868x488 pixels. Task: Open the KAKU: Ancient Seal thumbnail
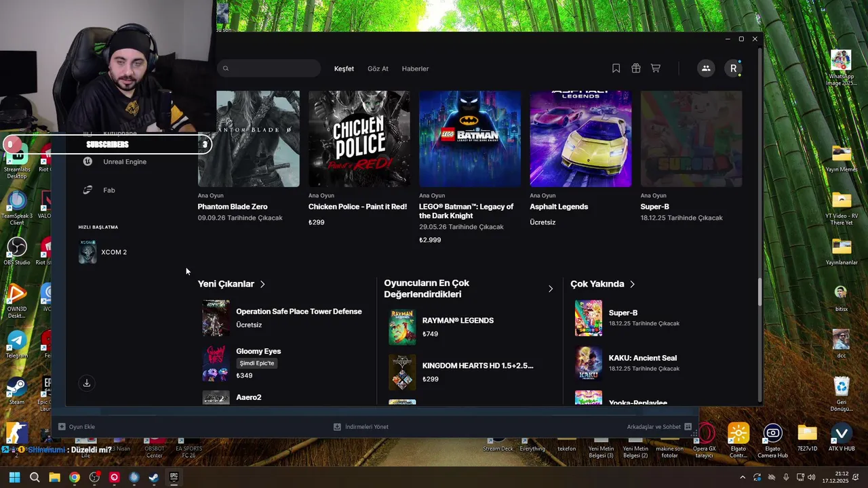[x=588, y=363]
